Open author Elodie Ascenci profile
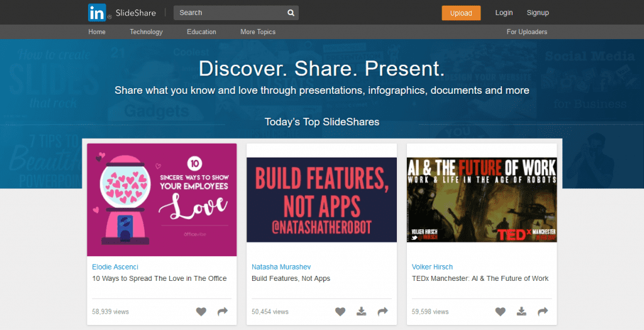 115,267
